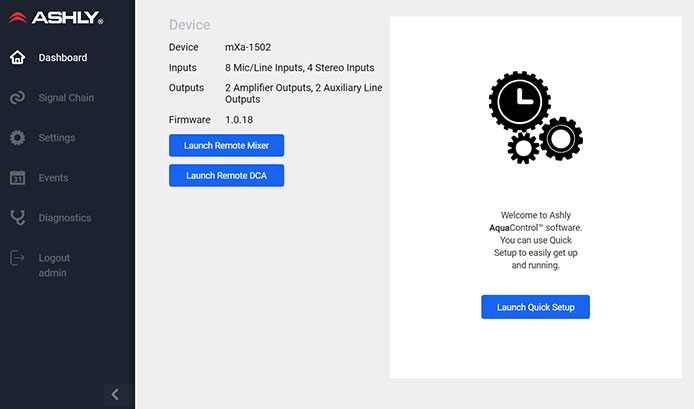Click the mXa-1502 device name text
This screenshot has width=694, height=409.
(250, 47)
